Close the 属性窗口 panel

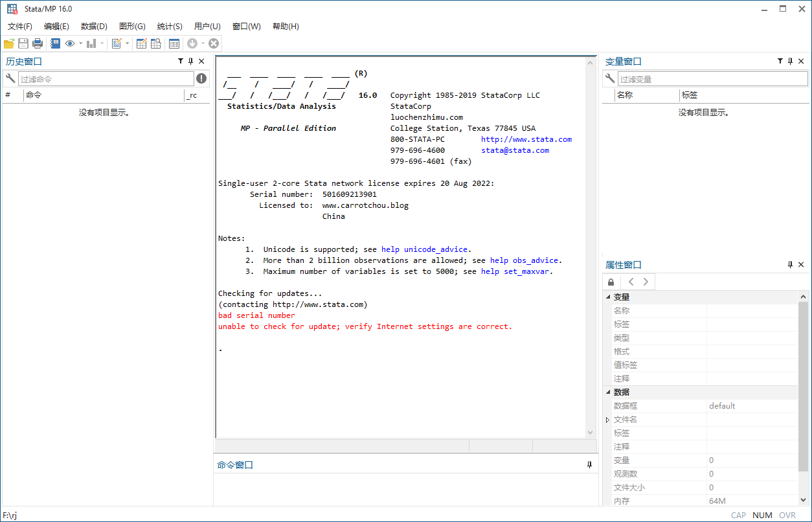(x=801, y=264)
